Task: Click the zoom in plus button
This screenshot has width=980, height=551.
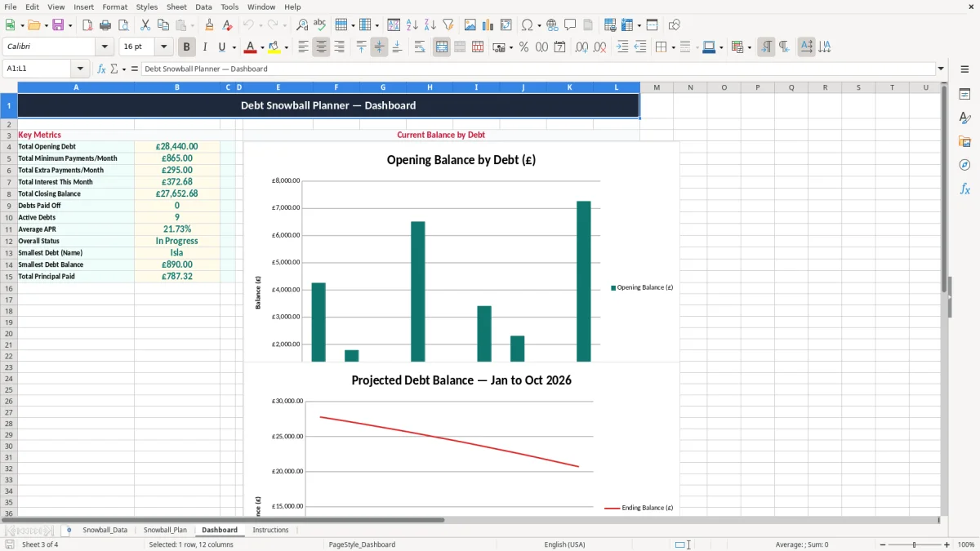Action: [947, 544]
